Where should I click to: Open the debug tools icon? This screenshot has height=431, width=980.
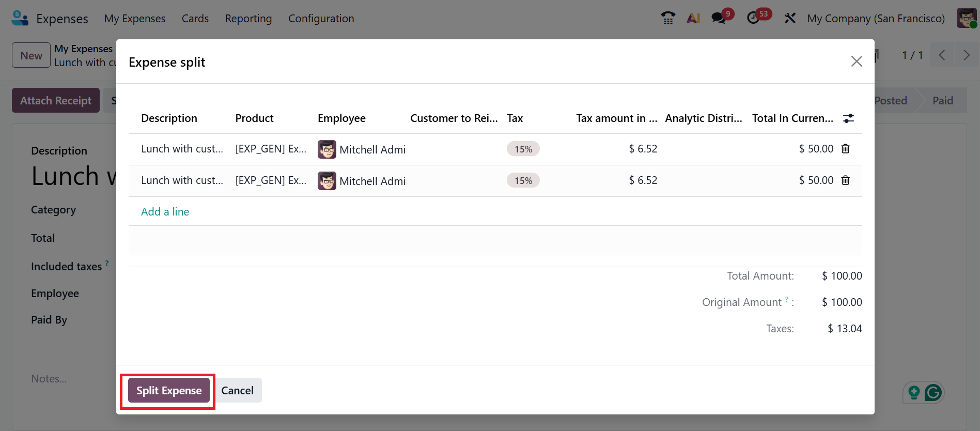click(x=790, y=18)
